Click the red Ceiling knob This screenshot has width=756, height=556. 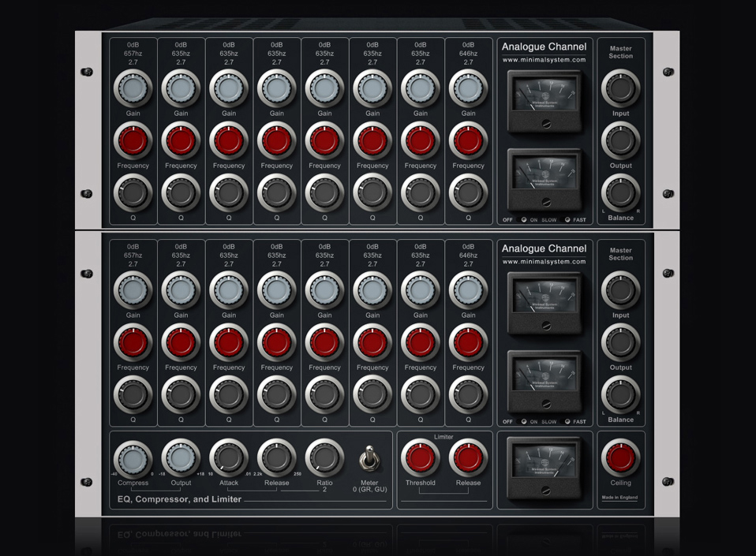tap(621, 458)
